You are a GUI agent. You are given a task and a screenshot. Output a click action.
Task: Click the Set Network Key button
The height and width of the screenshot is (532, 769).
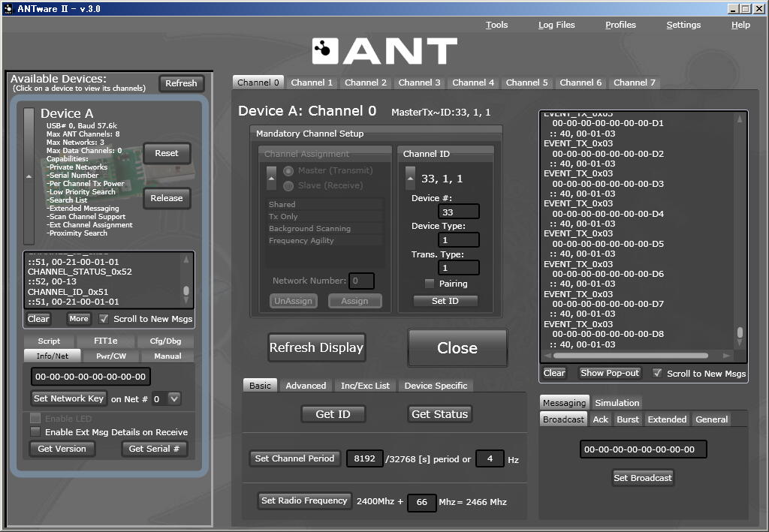[68, 398]
